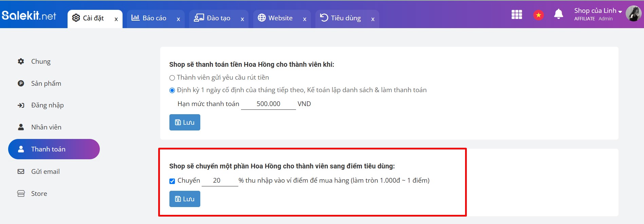The width and height of the screenshot is (644, 224).
Task: Click the Chung gear icon in sidebar
Action: [x=21, y=61]
